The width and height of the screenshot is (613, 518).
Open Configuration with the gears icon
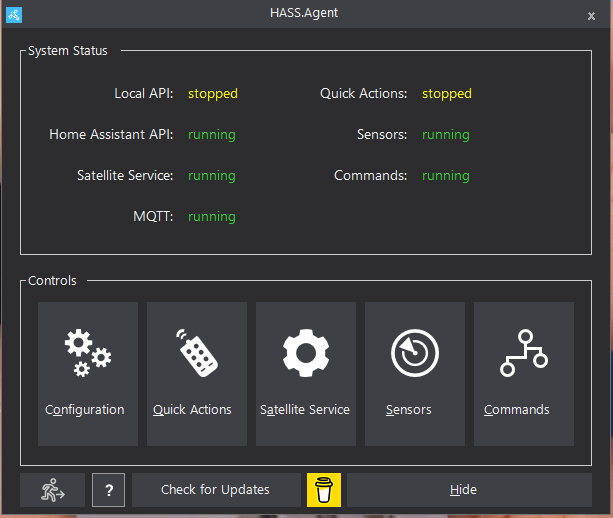88,374
